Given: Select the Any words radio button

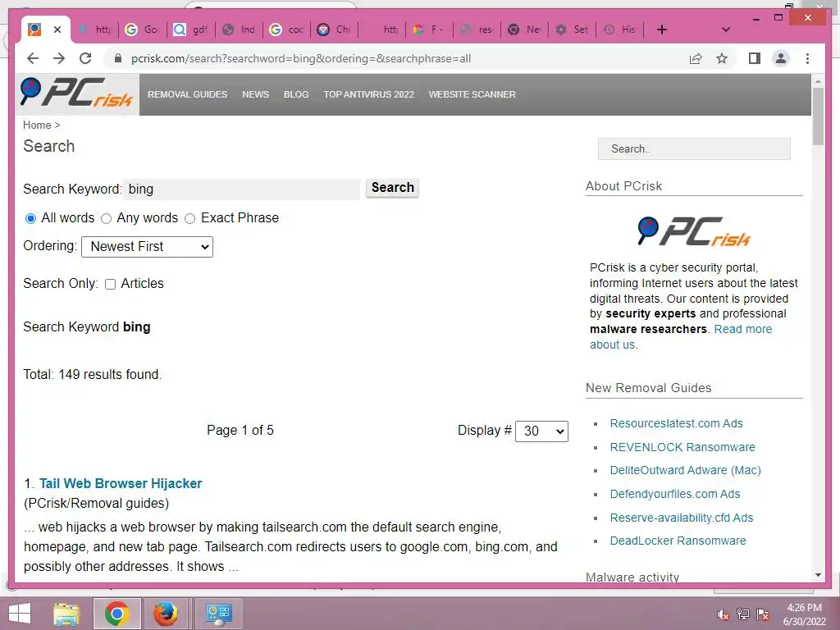Looking at the screenshot, I should (x=106, y=218).
